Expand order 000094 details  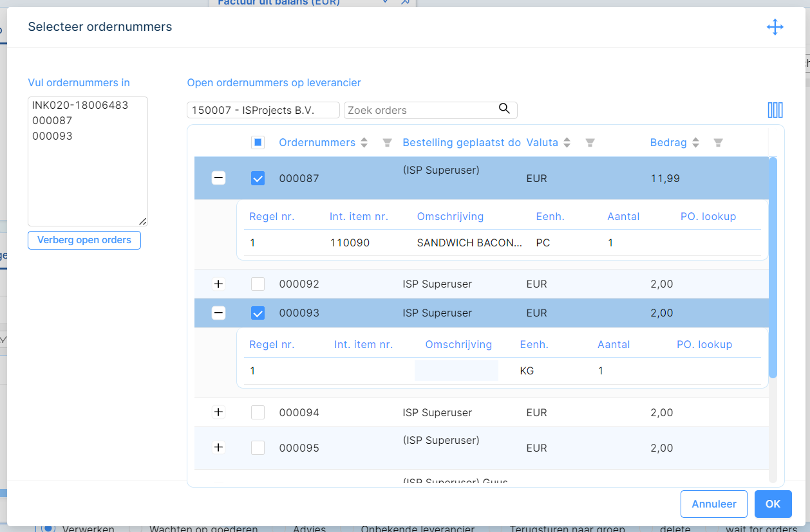pyautogui.click(x=219, y=412)
